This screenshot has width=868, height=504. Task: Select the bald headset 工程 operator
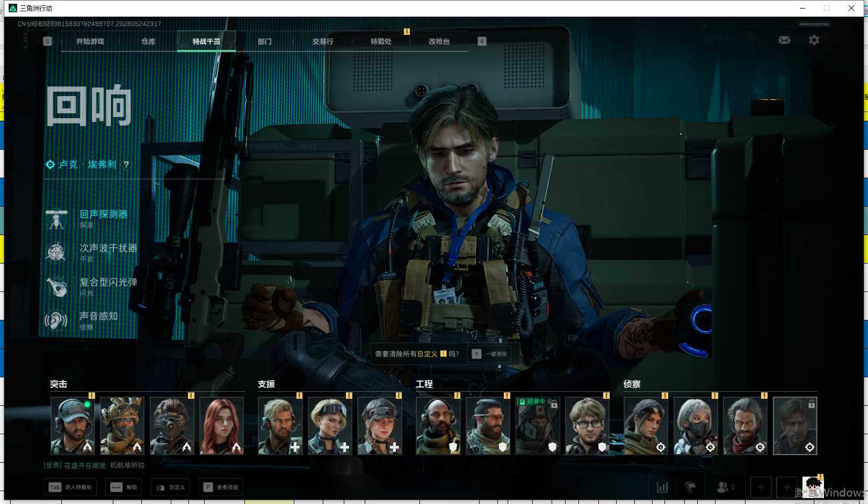coord(438,426)
